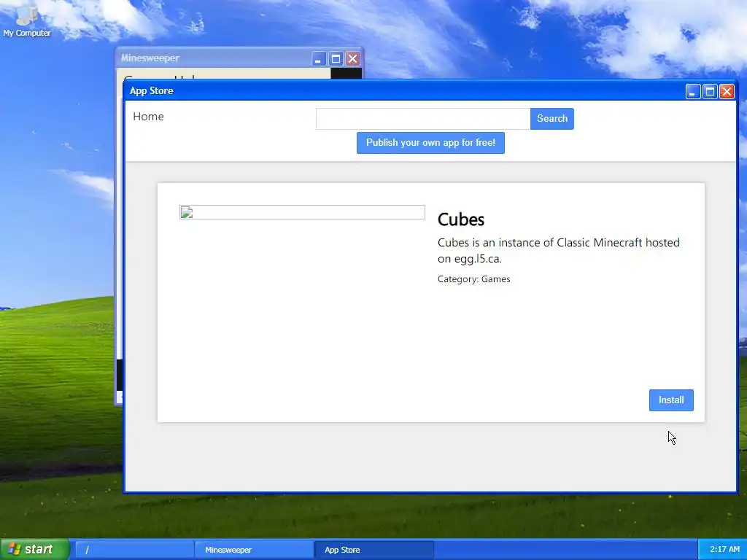This screenshot has height=560, width=747.
Task: Click Publish your own app for free!
Action: point(430,143)
